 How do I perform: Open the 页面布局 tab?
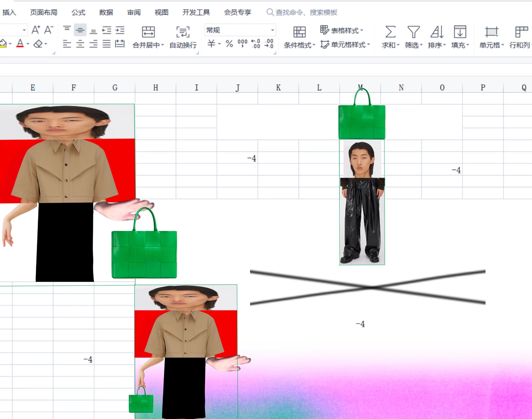pos(44,12)
